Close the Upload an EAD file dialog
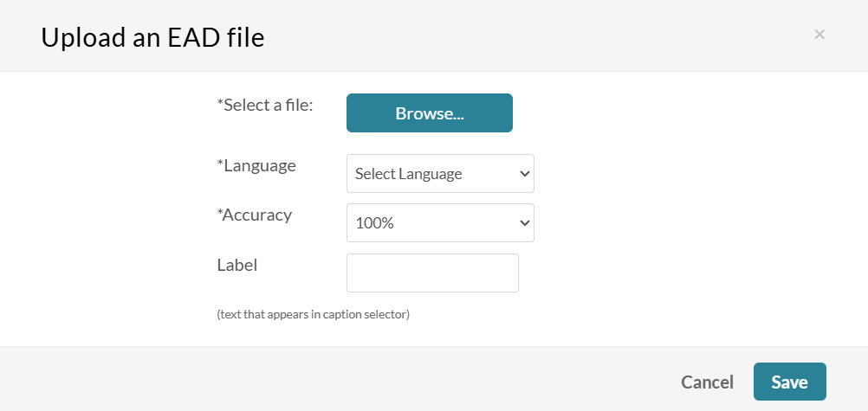Image resolution: width=868 pixels, height=411 pixels. tap(819, 35)
